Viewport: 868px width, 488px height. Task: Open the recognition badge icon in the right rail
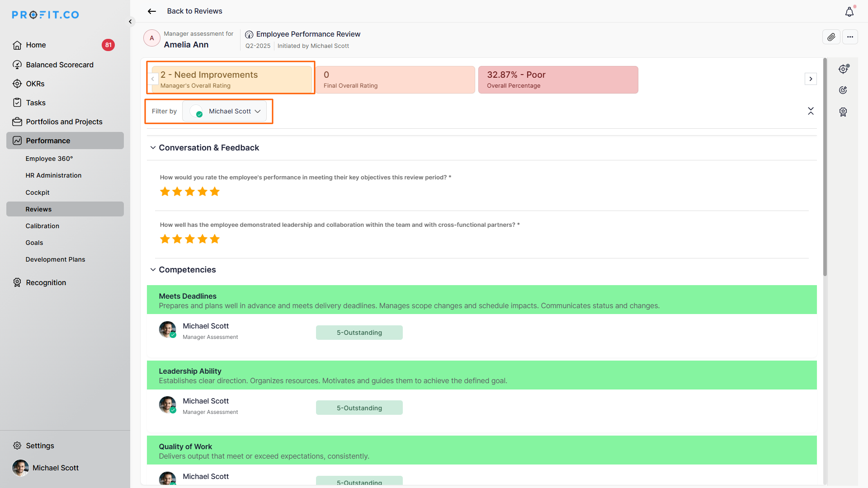point(843,112)
